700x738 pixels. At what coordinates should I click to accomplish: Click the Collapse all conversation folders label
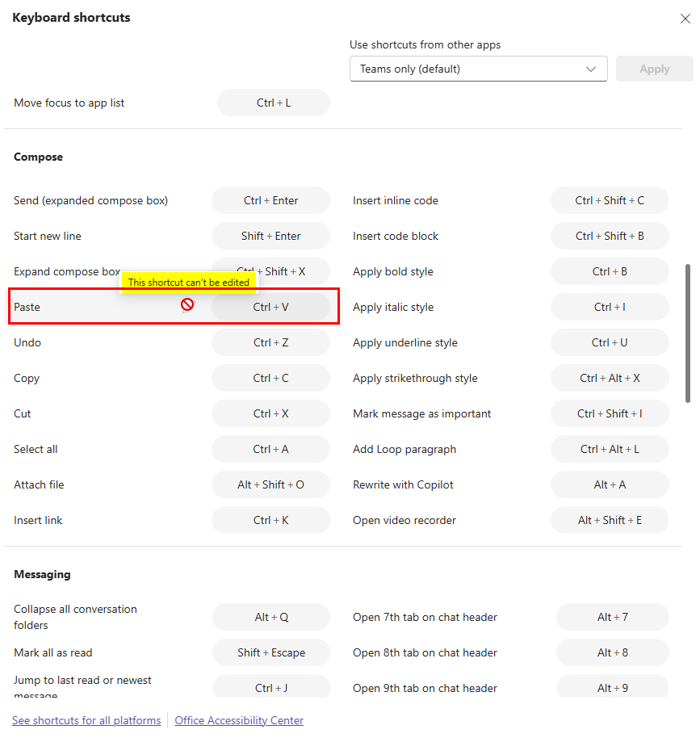click(75, 617)
